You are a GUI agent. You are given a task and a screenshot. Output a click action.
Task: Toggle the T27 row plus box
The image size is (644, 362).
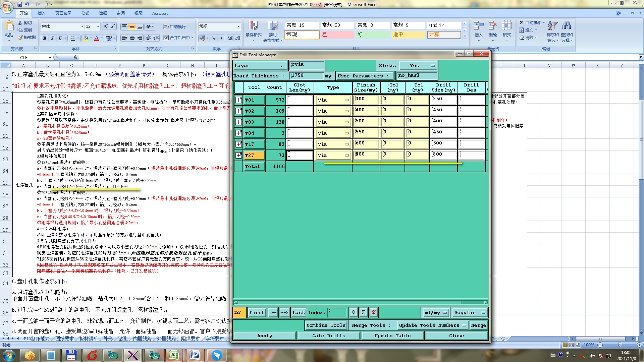tap(238, 155)
